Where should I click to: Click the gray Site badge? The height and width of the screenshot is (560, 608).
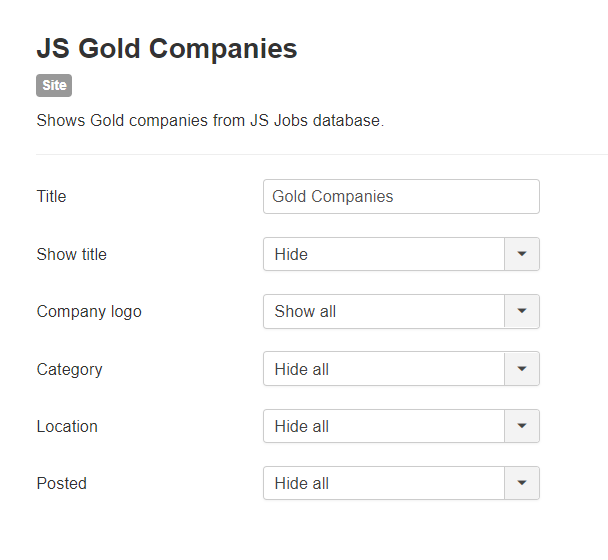[x=54, y=86]
